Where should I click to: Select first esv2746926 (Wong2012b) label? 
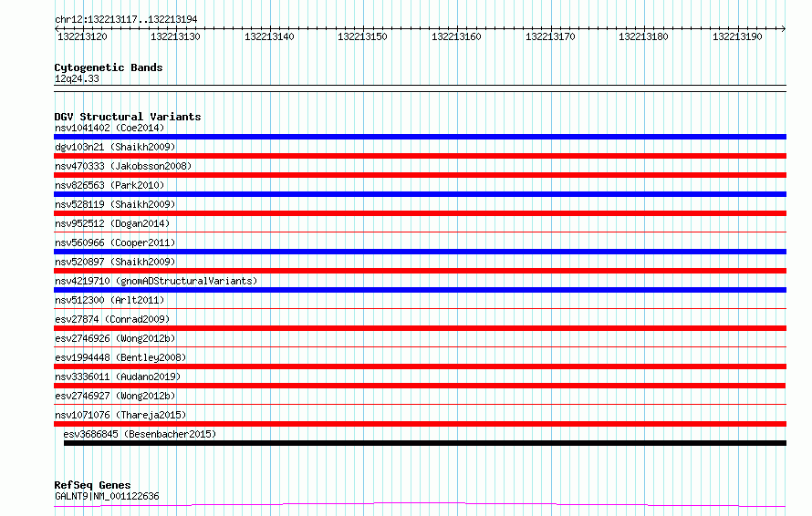tap(115, 338)
